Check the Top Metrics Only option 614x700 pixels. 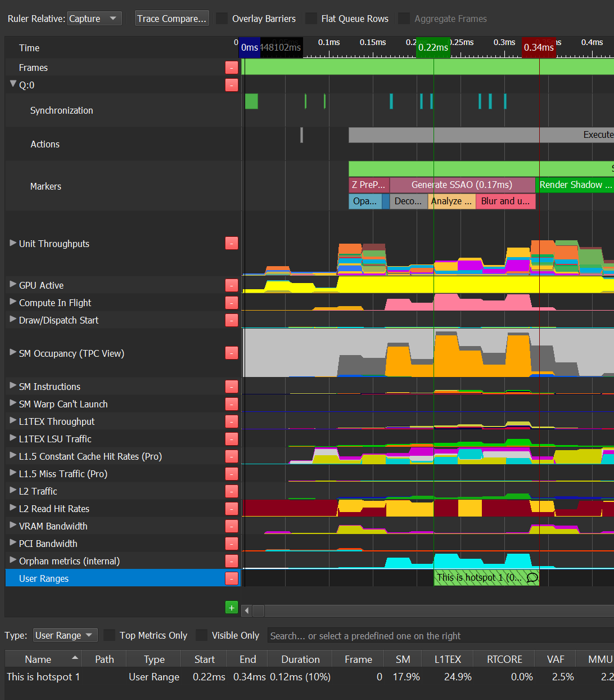point(110,635)
